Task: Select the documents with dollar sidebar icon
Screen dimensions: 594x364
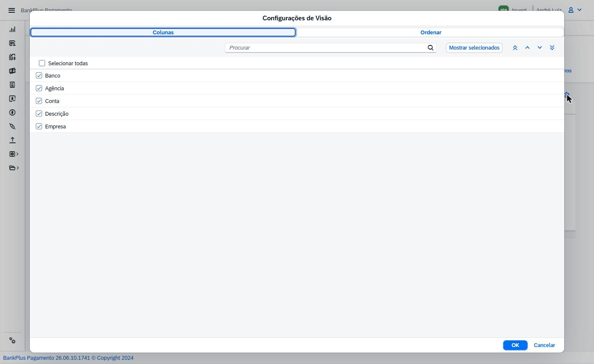Action: [x=12, y=57]
